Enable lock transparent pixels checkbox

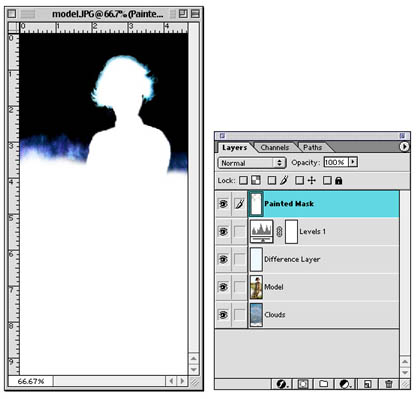[244, 180]
